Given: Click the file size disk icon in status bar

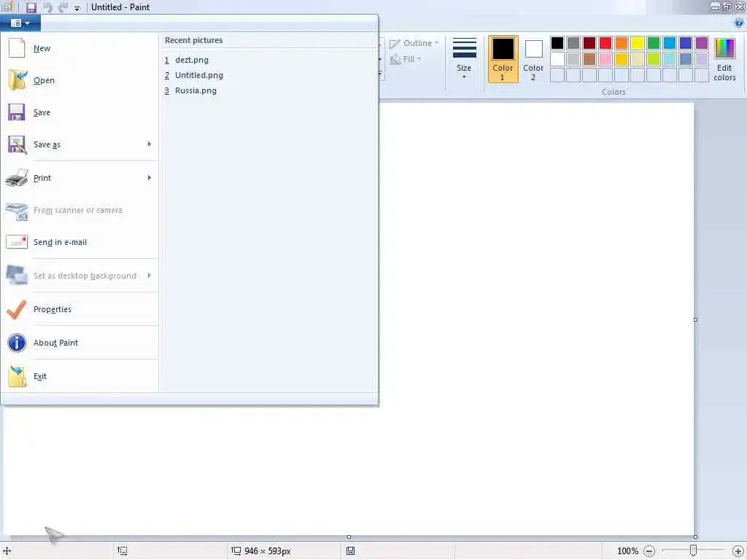Looking at the screenshot, I should tap(350, 551).
